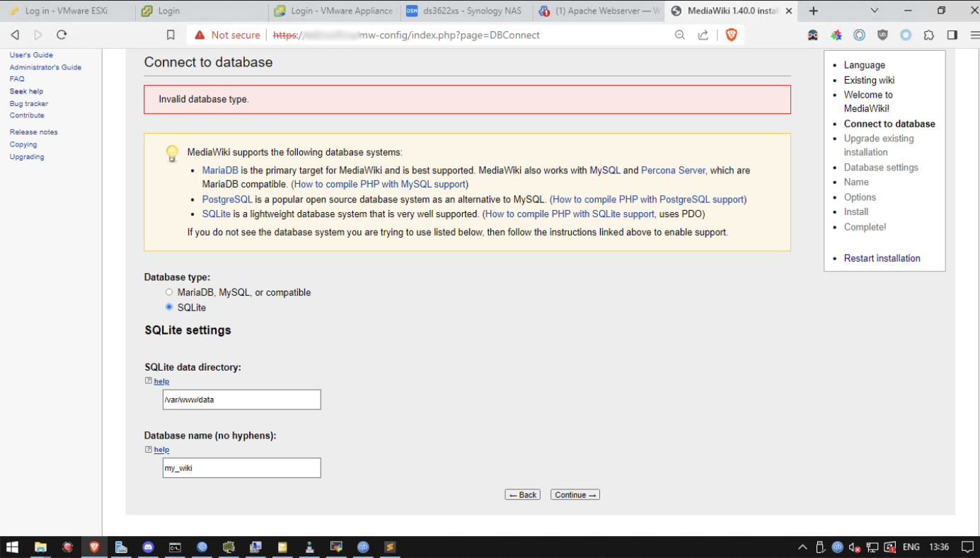Switch to ds3622xs - Synology NAS tab
Screen dimensions: 980x558
pyautogui.click(x=466, y=11)
